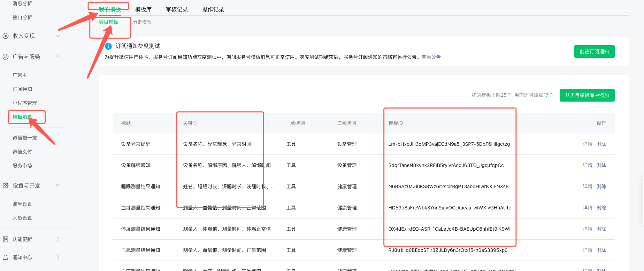
Task: Open the 查看公告 link
Action: coord(431,57)
